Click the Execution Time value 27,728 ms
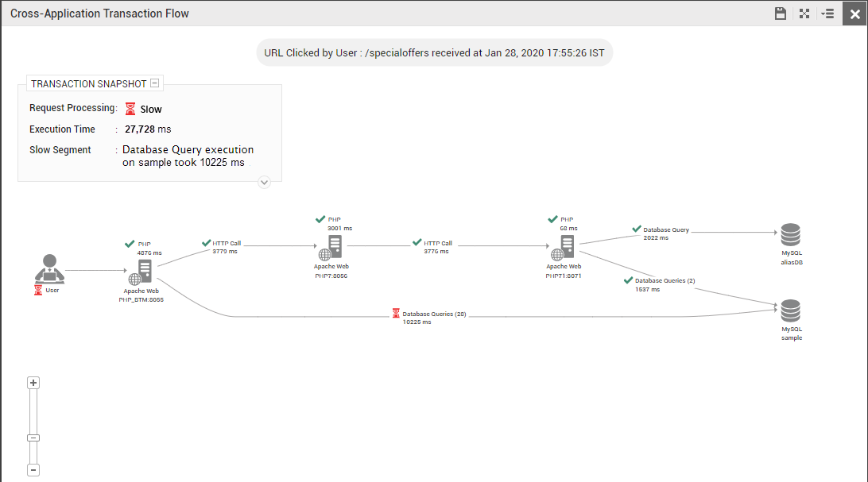The width and height of the screenshot is (868, 482). (148, 129)
